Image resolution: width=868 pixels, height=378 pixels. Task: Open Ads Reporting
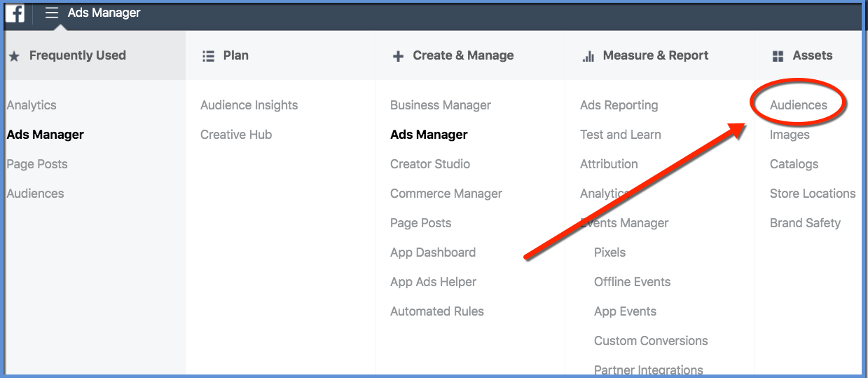tap(619, 105)
